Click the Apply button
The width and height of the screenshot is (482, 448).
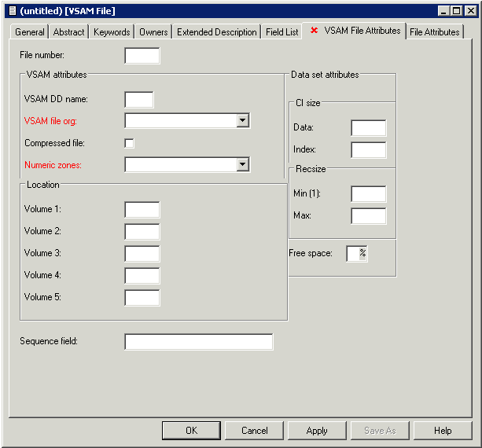317,431
